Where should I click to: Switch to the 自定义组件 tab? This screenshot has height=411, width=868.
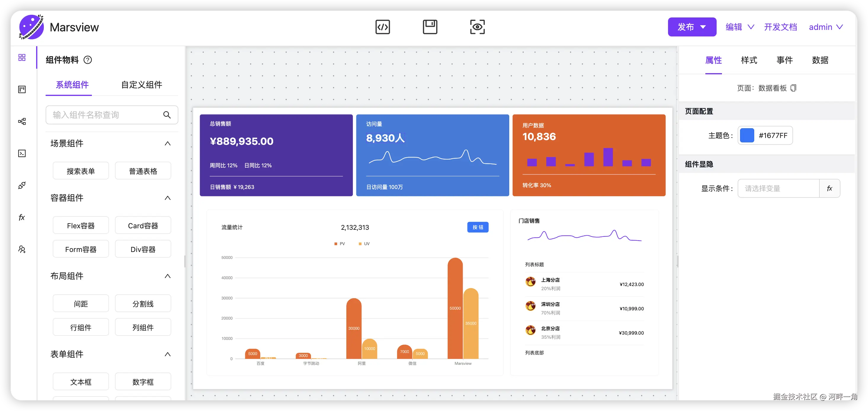pos(142,85)
